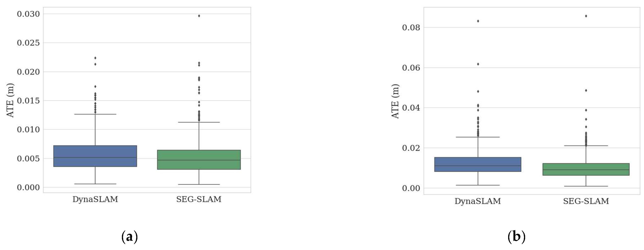Click the 0.08 tick label on right plot
Screen dimensions: 644x250
(x=411, y=28)
